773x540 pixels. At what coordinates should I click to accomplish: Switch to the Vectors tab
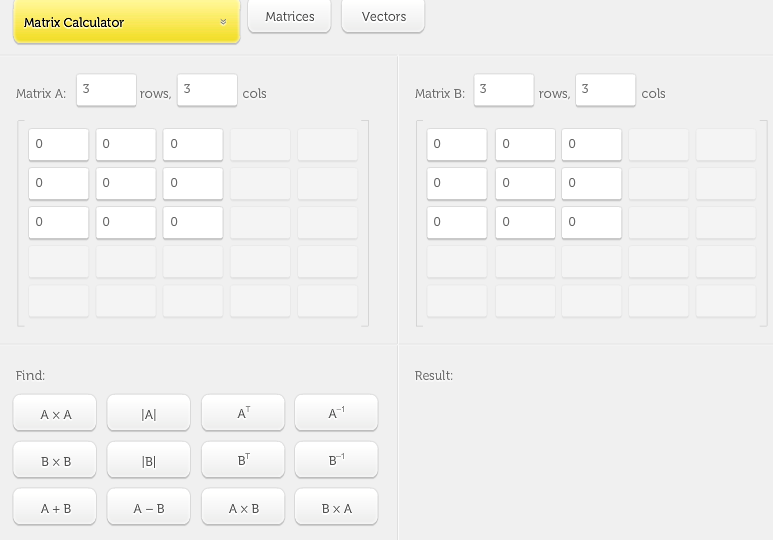(383, 17)
